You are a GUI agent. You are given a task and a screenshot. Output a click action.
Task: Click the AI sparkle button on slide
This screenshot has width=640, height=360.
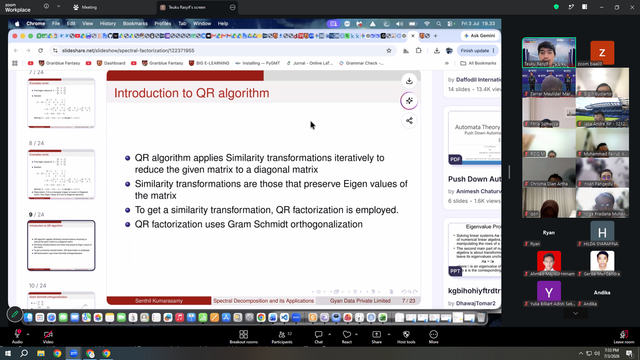(409, 101)
